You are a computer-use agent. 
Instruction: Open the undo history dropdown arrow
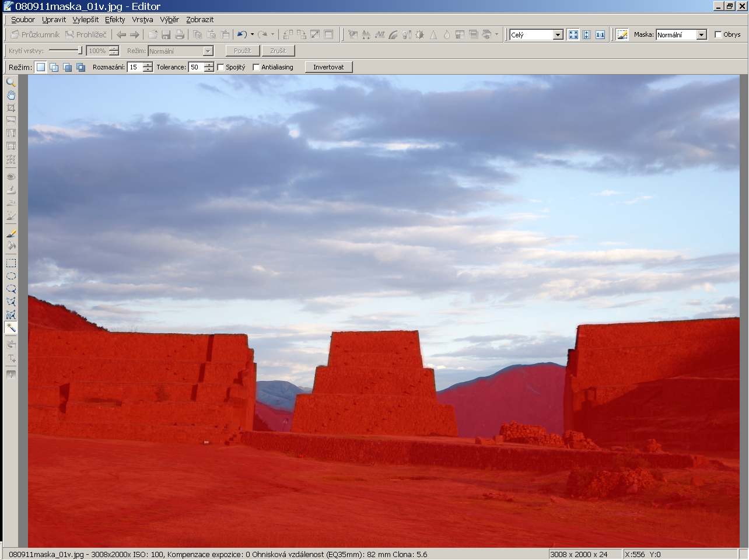(252, 35)
